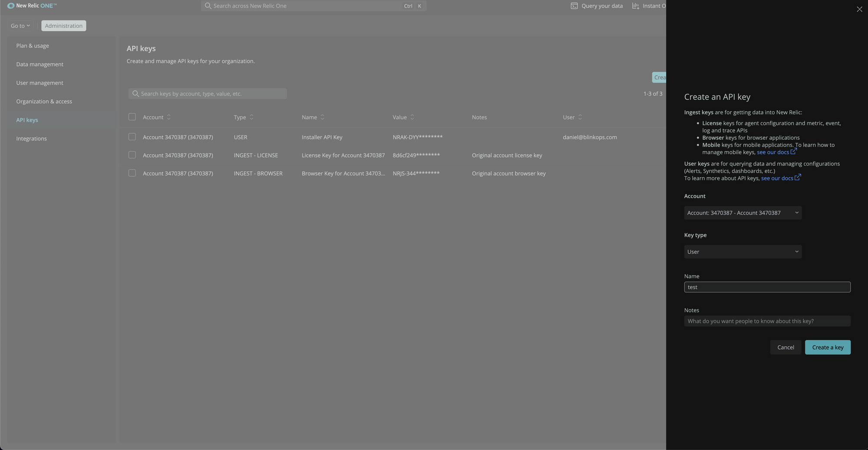Screen dimensions: 868x450
Task: Click the Administration button
Action: pyautogui.click(x=64, y=26)
